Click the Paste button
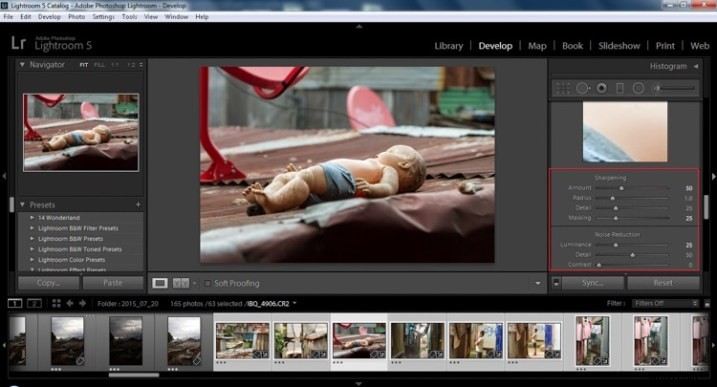This screenshot has width=717, height=387. [x=112, y=283]
